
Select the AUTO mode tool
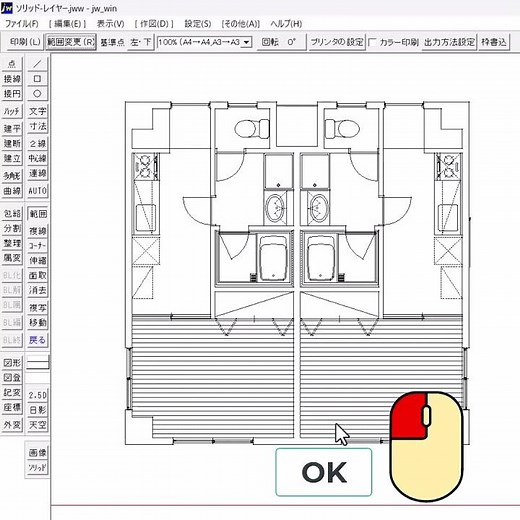(x=37, y=191)
